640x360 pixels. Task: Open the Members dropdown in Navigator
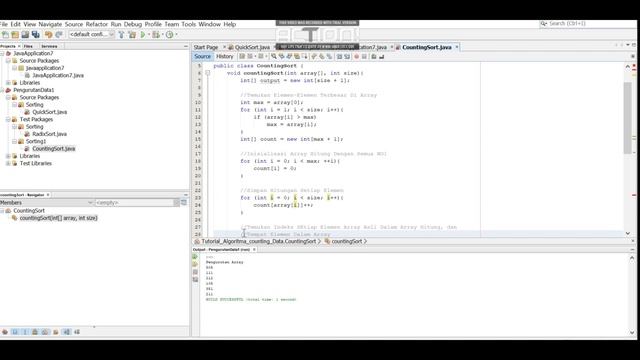[x=47, y=203]
